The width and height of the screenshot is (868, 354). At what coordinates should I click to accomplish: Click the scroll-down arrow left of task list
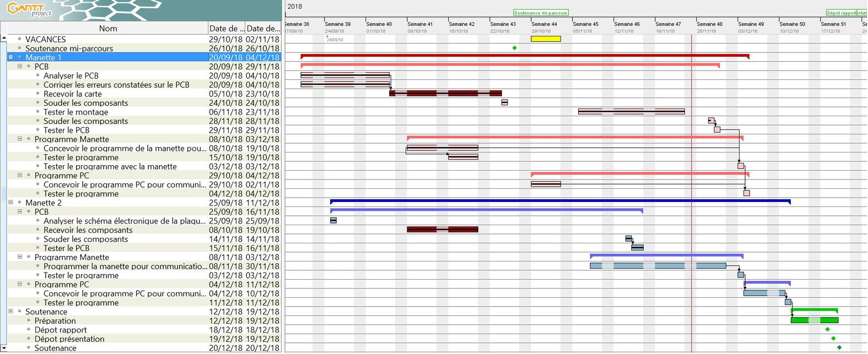4,348
